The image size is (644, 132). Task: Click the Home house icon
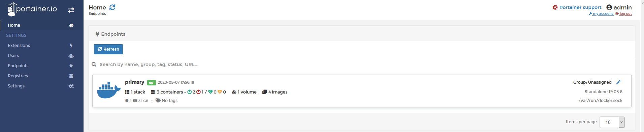coord(71,25)
